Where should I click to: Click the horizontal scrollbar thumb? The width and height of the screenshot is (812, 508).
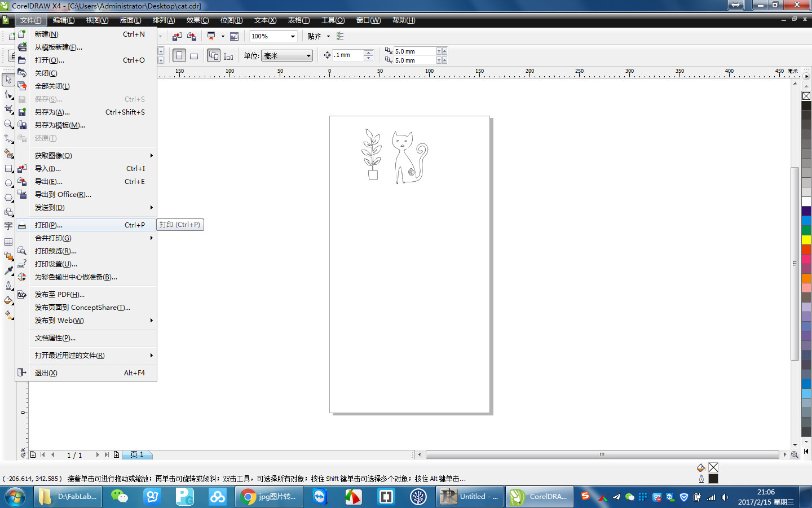pos(602,454)
